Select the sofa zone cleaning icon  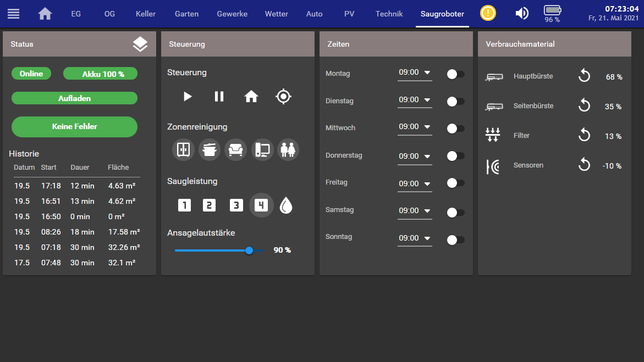pyautogui.click(x=236, y=149)
